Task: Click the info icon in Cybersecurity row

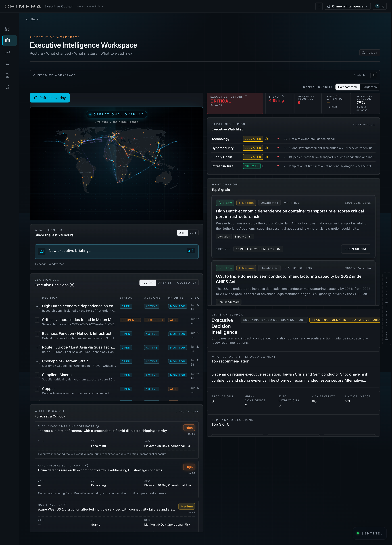Action: click(266, 148)
